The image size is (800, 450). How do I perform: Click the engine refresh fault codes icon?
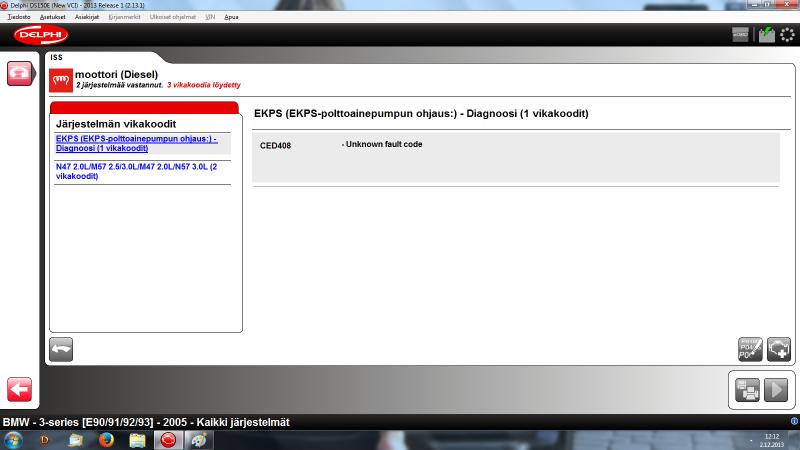[x=778, y=349]
